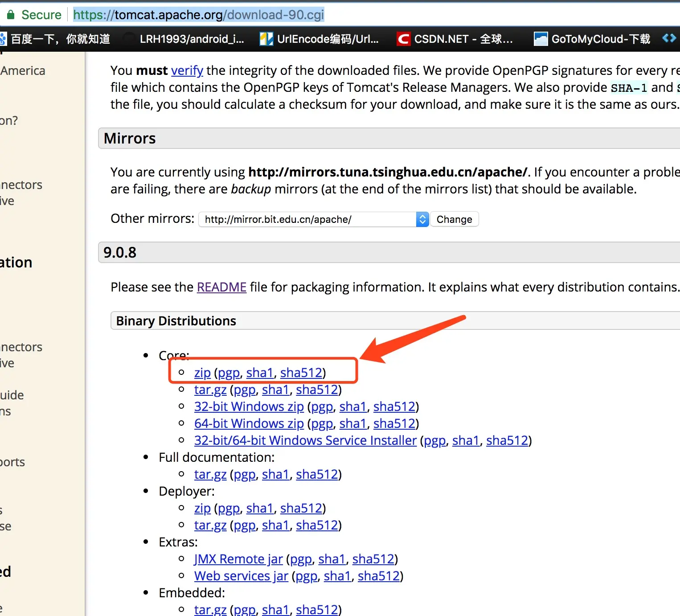Open the README link
This screenshot has height=616, width=680.
coord(221,287)
